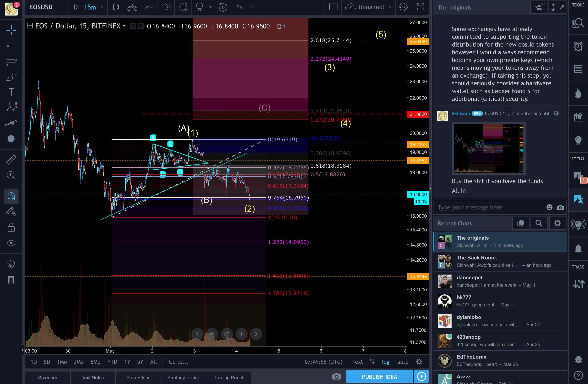Open Skinwah's shared chart thumbnail
This screenshot has width=588, height=384.
pos(488,148)
